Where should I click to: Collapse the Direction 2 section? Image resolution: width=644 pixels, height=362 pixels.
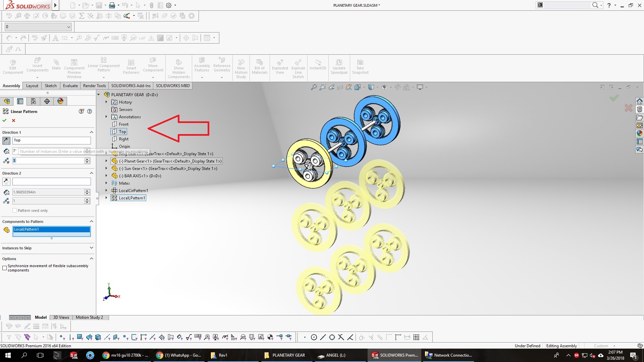coord(91,173)
